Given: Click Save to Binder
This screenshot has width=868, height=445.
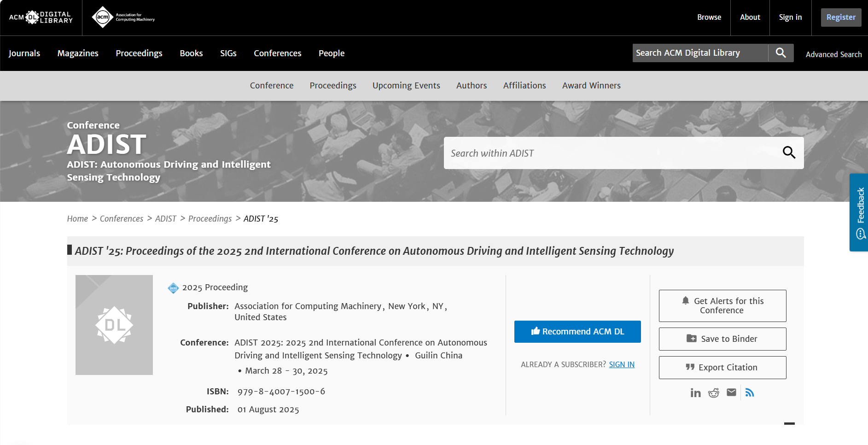Looking at the screenshot, I should [722, 339].
